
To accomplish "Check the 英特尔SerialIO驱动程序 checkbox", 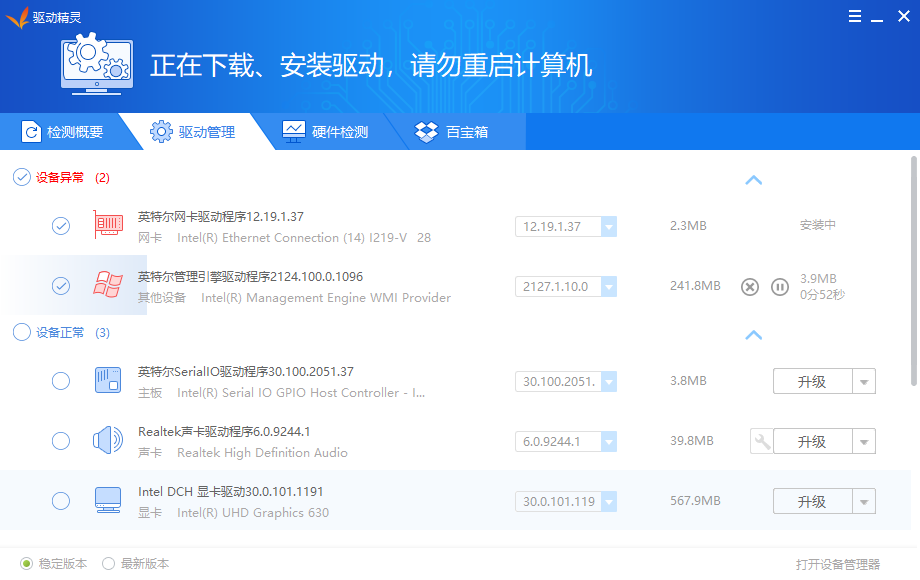I will [61, 381].
